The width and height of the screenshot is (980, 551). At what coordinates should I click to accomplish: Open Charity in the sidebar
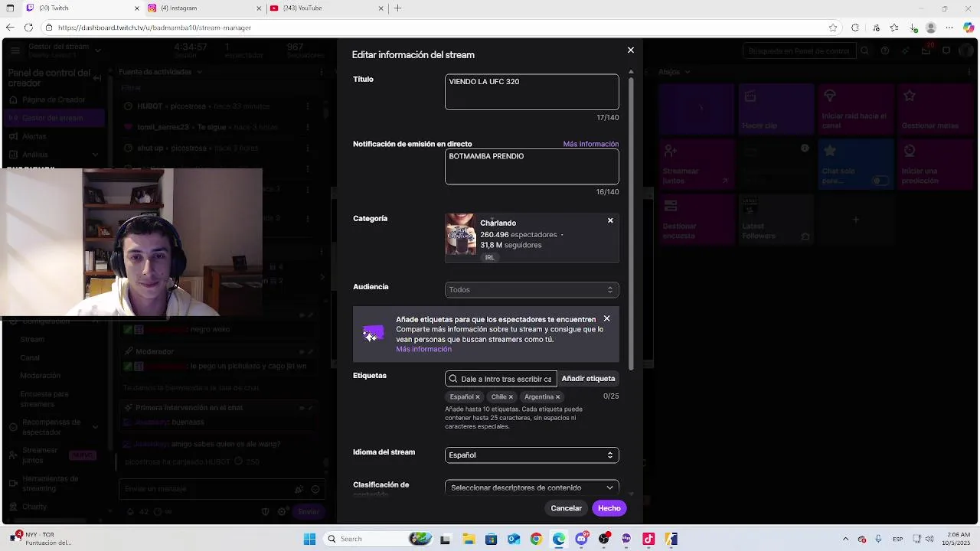34,507
